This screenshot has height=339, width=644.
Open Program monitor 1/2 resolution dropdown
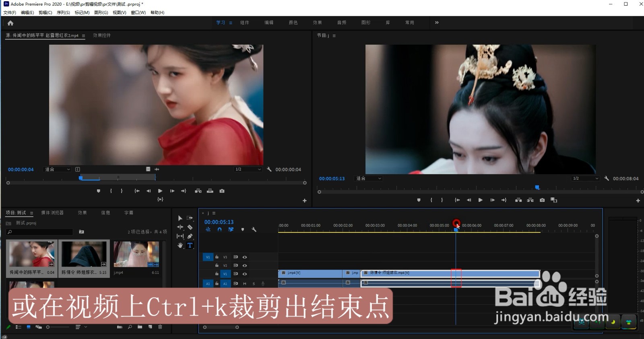[x=586, y=178]
